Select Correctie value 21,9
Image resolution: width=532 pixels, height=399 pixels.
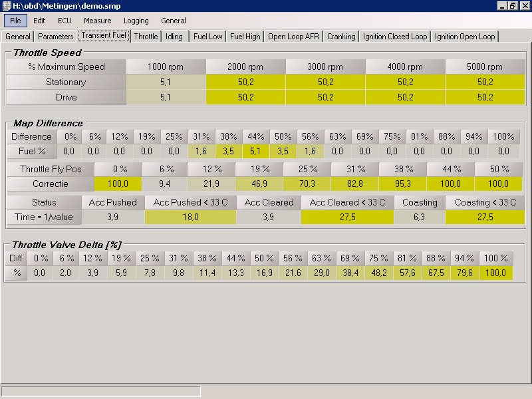[211, 184]
